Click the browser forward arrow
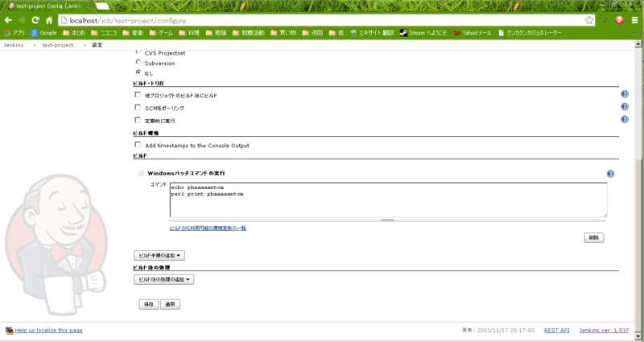 pos(22,20)
